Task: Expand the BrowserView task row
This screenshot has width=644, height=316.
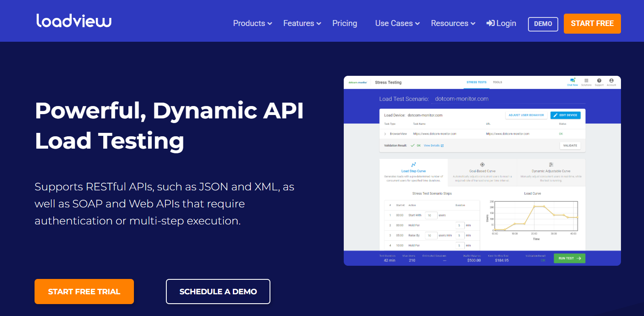Action: (386, 134)
